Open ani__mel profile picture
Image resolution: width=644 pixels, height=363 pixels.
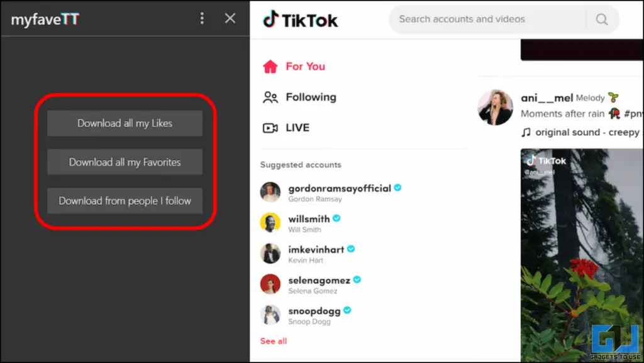click(x=495, y=107)
